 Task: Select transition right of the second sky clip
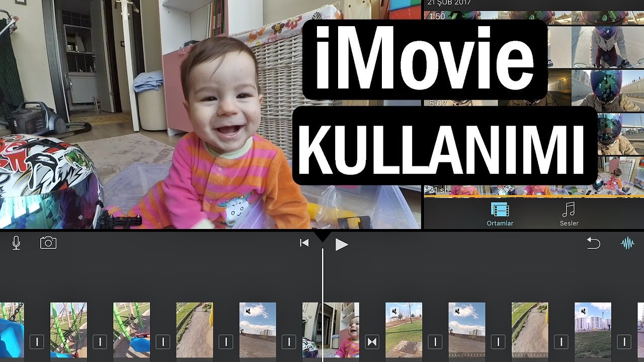point(498,342)
